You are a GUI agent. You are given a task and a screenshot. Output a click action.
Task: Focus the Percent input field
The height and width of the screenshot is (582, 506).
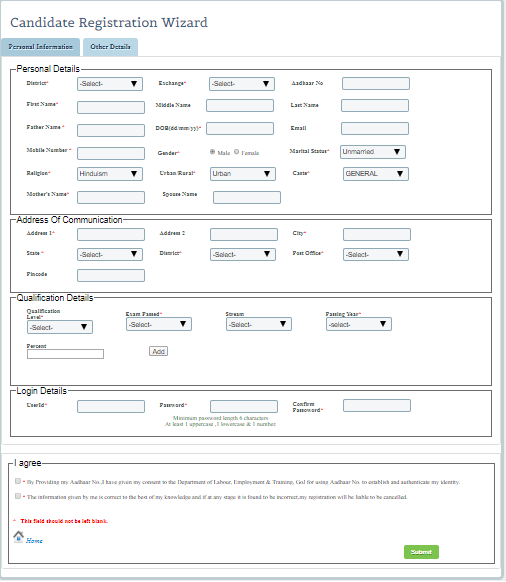(65, 354)
